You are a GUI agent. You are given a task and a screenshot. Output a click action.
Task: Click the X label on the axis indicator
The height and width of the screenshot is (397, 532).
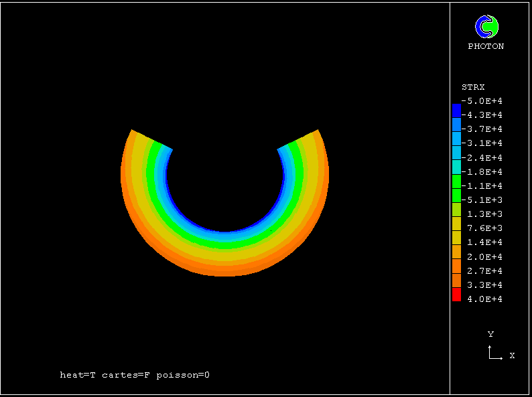click(x=512, y=355)
